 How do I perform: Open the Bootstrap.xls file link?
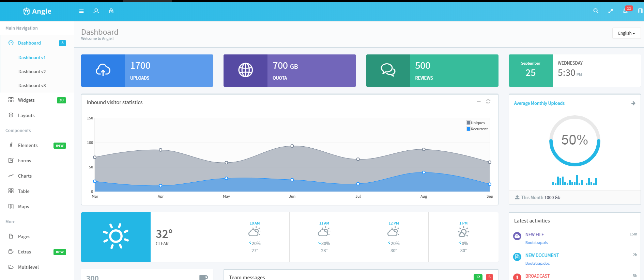[x=536, y=243]
